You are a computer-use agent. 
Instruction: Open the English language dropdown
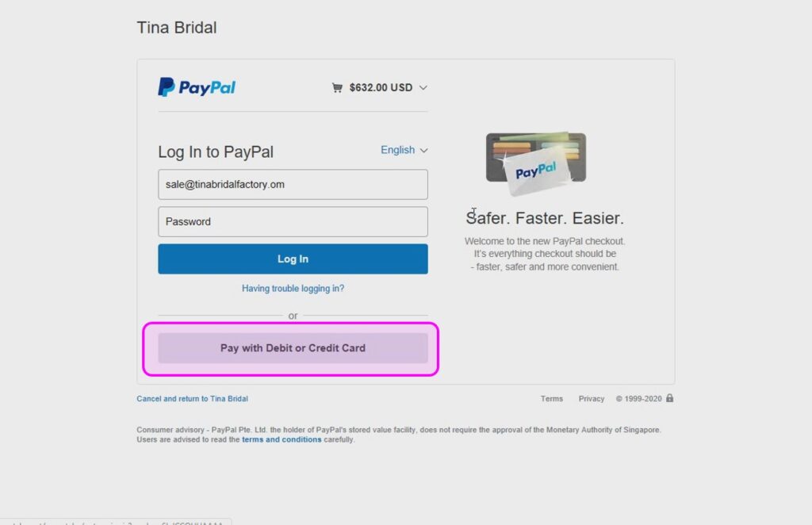[404, 150]
